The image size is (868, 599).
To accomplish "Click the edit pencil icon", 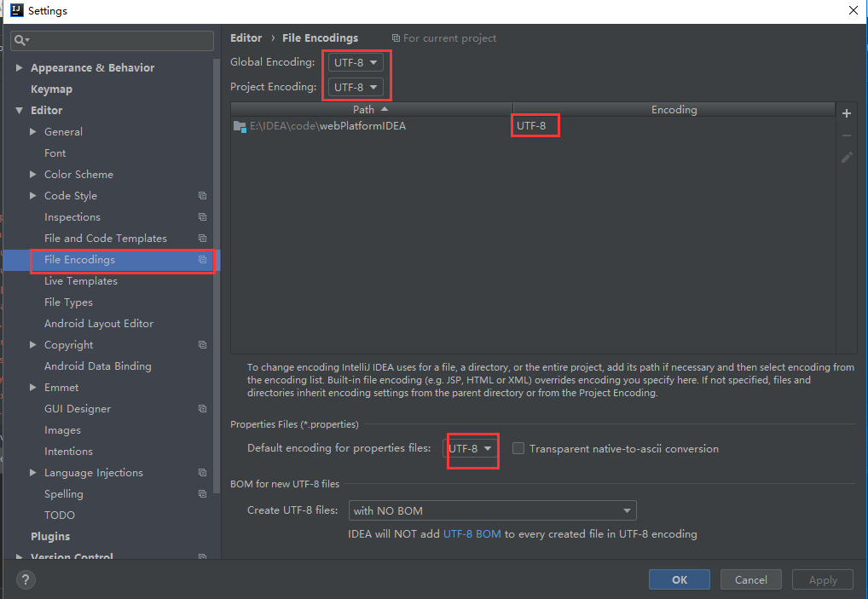I will click(x=847, y=158).
